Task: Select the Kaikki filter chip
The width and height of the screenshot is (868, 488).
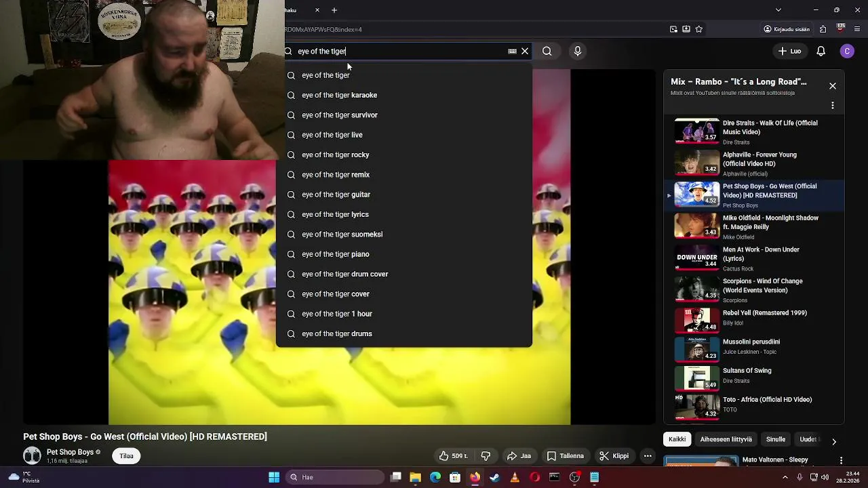Action: tap(677, 439)
